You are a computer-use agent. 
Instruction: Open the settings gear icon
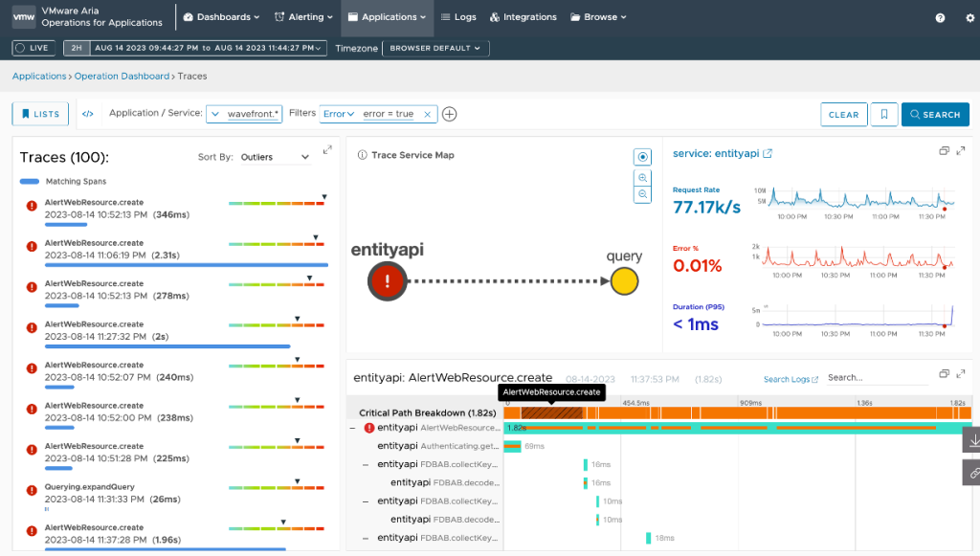coord(970,18)
